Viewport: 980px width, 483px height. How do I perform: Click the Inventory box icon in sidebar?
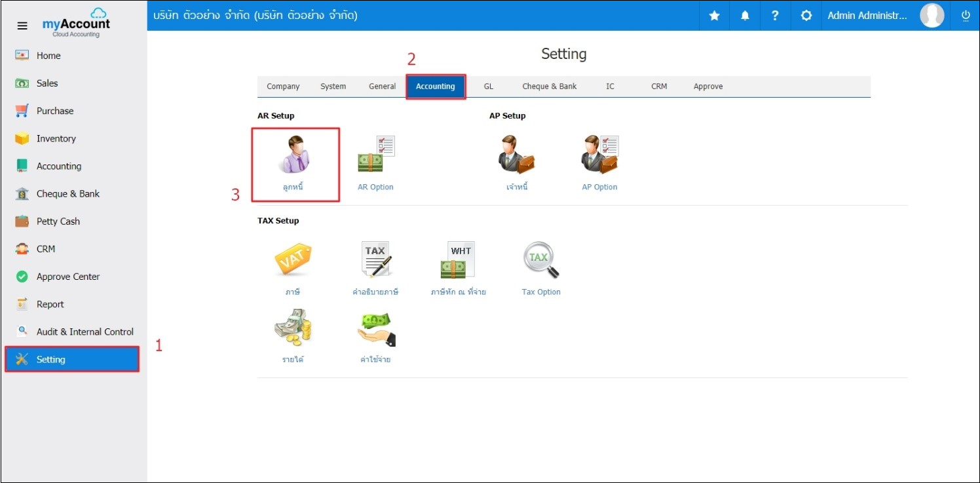(x=22, y=138)
